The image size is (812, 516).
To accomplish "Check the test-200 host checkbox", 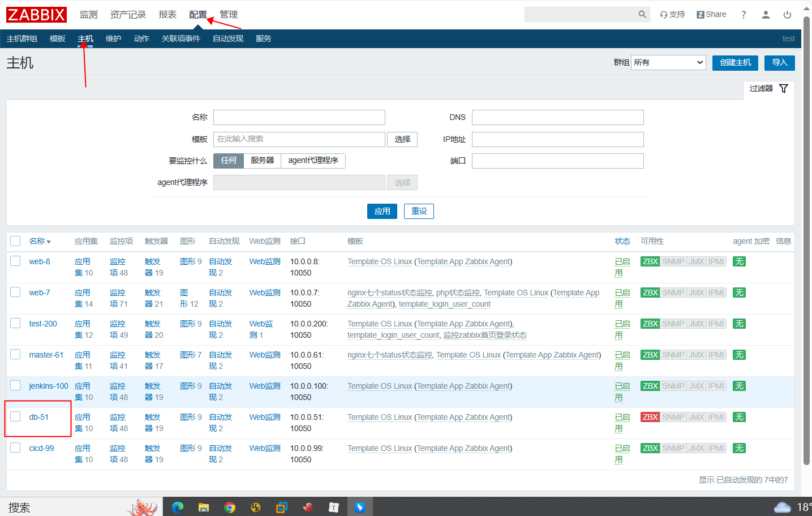I will tap(15, 323).
